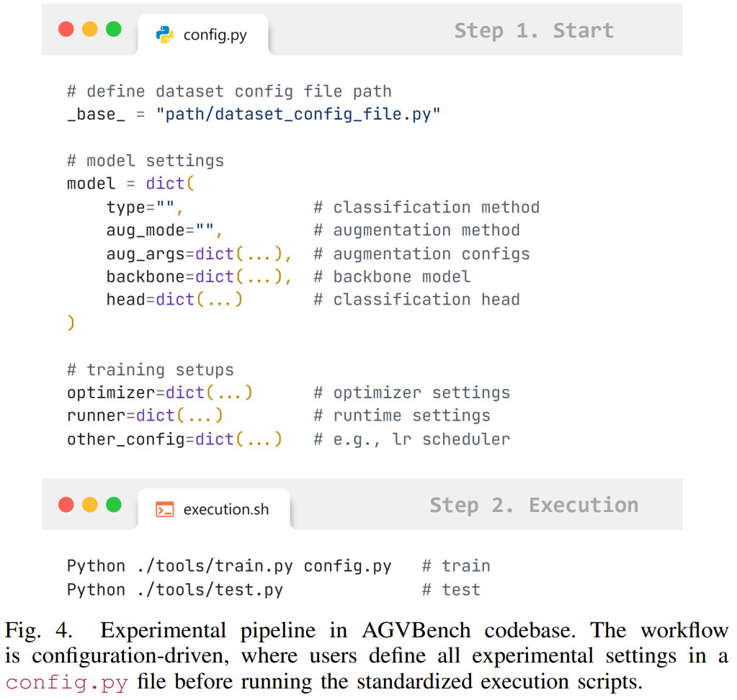Click the backbone=dict(...) argument
The image size is (737, 700).
(x=200, y=277)
